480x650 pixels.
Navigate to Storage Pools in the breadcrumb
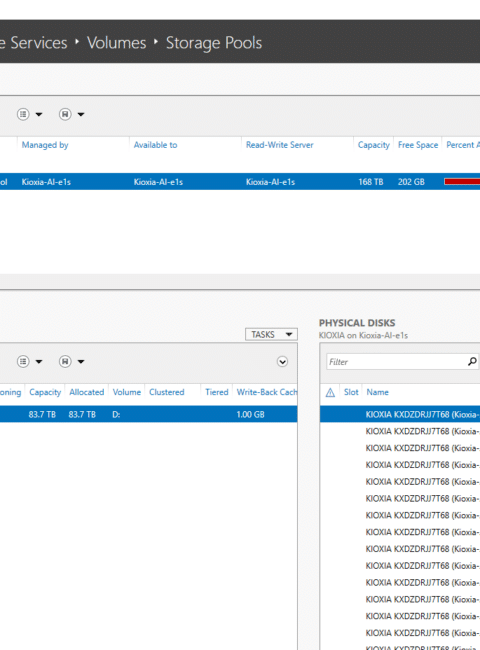pyautogui.click(x=214, y=43)
